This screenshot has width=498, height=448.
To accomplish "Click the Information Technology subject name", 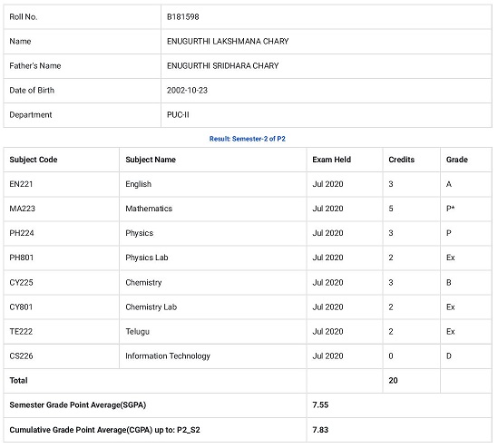I will [x=168, y=355].
